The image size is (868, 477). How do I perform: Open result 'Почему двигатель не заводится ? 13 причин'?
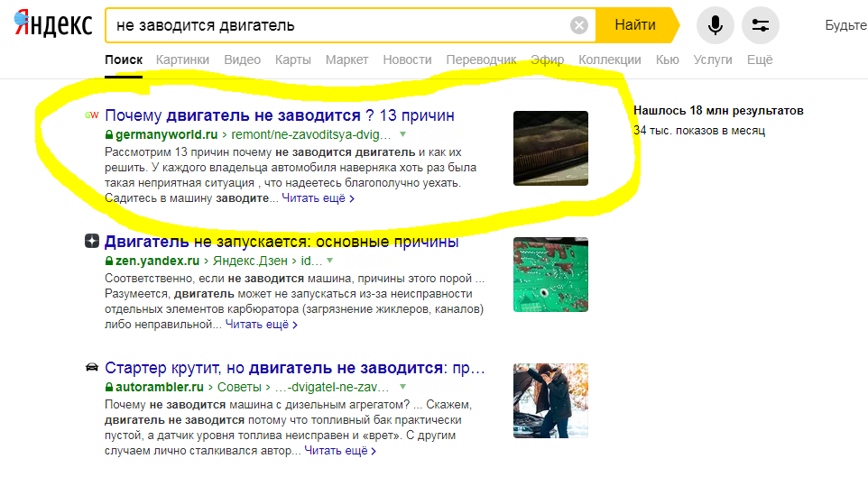coord(280,115)
